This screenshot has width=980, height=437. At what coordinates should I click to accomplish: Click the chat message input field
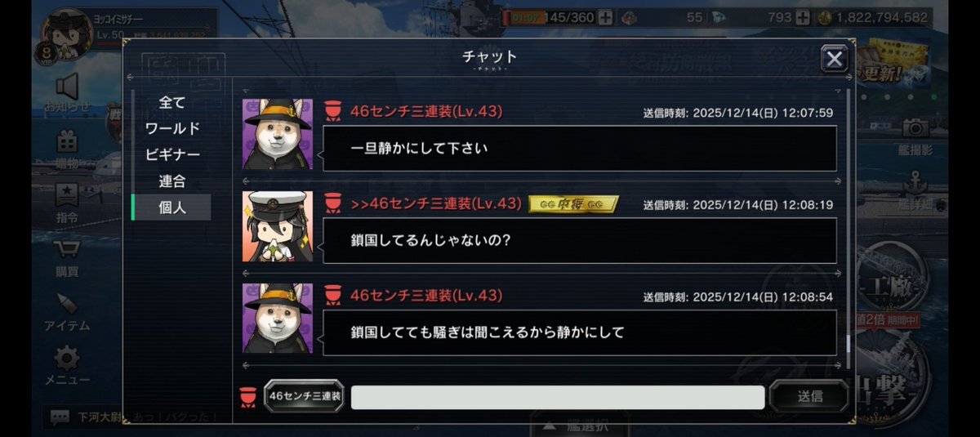tap(558, 397)
